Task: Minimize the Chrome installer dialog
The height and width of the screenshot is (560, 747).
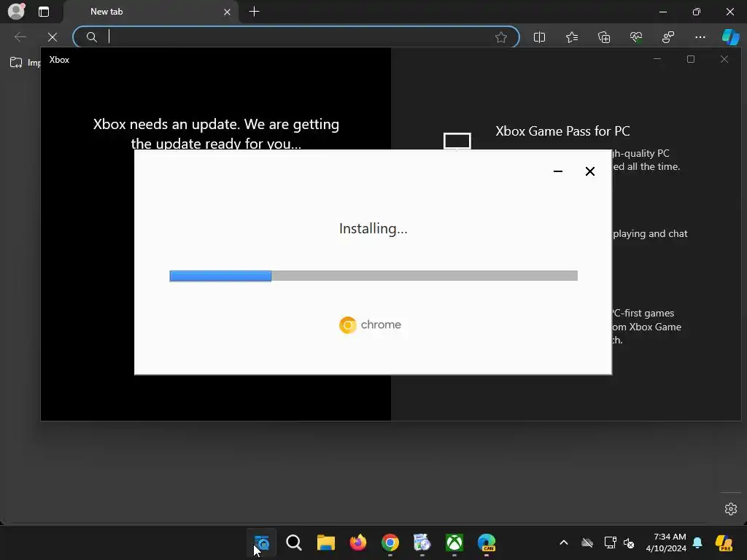Action: (558, 171)
